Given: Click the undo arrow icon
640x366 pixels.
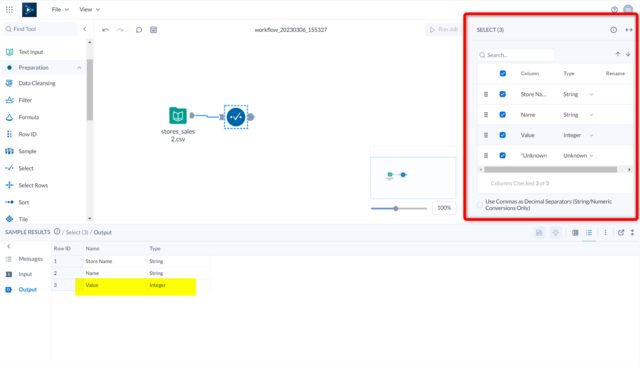Looking at the screenshot, I should pyautogui.click(x=105, y=30).
